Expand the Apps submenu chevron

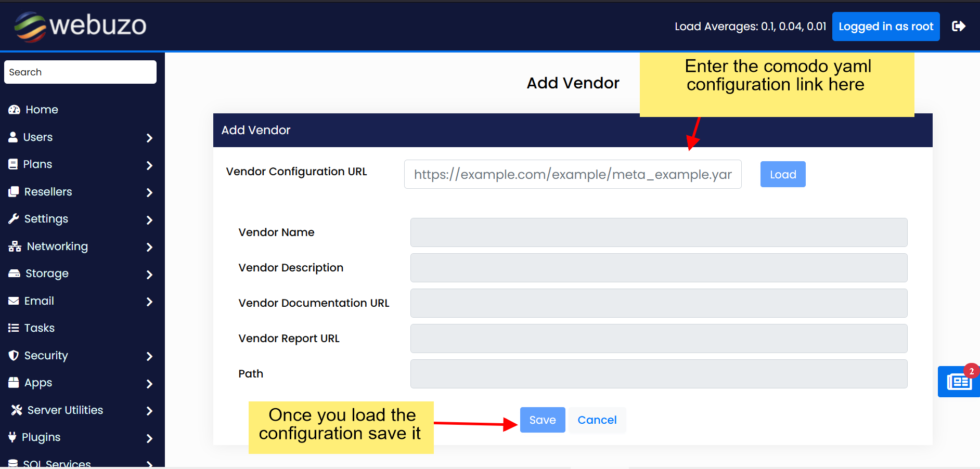(x=149, y=384)
